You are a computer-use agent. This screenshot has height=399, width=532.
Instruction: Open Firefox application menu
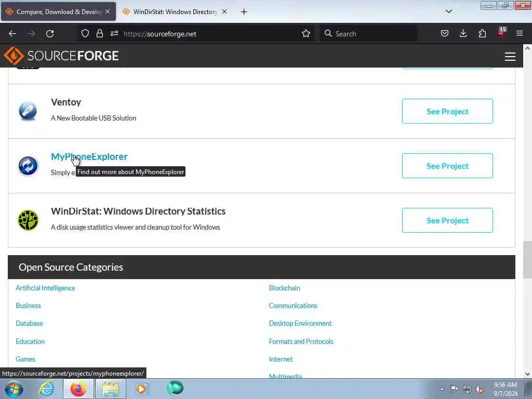[x=520, y=33]
